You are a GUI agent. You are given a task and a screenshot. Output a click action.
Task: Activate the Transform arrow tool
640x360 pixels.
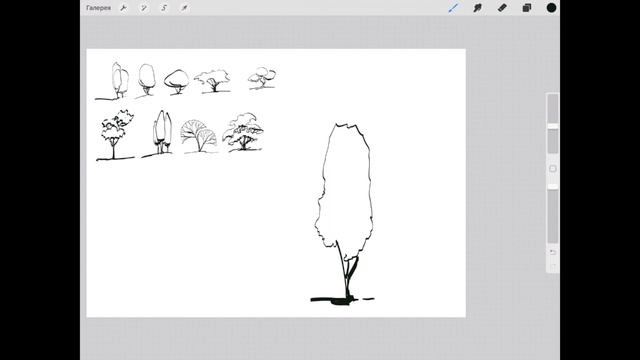(184, 8)
